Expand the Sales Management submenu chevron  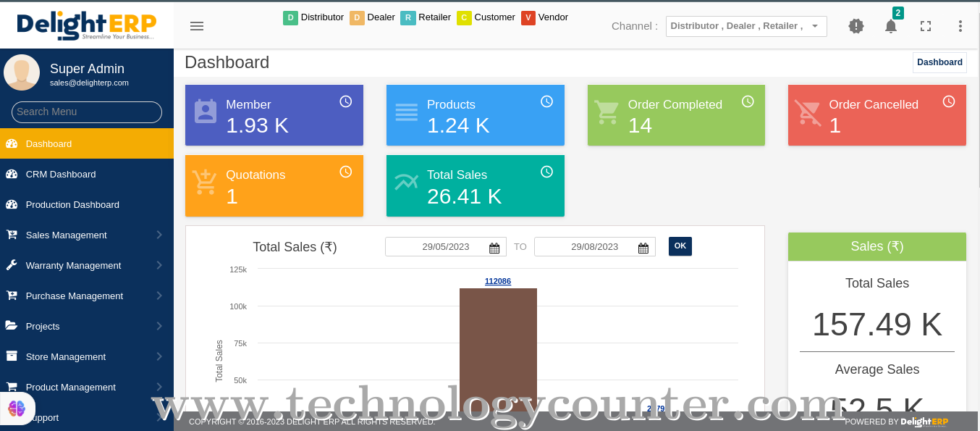click(x=159, y=235)
